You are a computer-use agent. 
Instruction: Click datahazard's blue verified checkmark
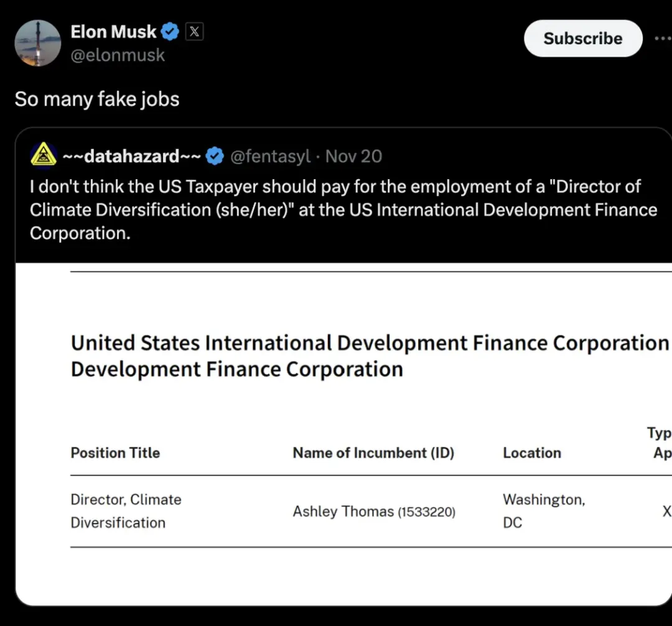[215, 156]
